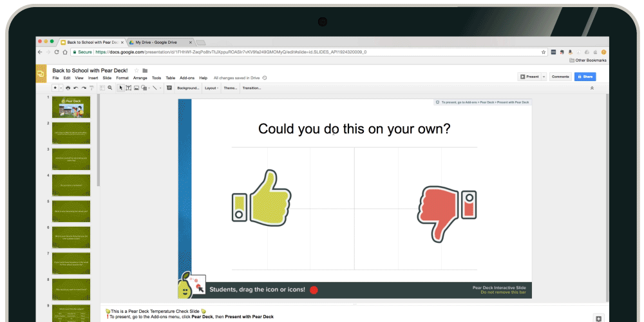Viewport: 644px width, 322px height.
Task: Click the browser Home icon
Action: (65, 52)
